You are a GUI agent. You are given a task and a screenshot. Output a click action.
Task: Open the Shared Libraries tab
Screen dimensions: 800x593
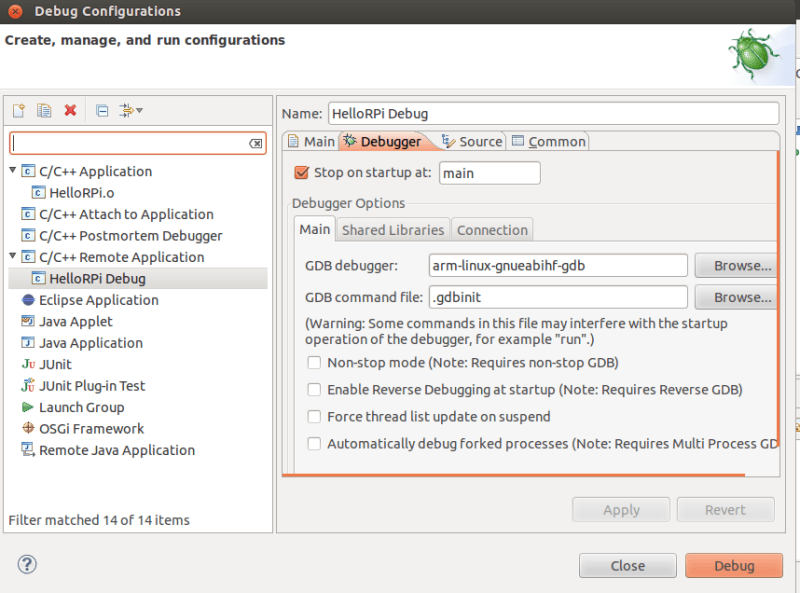coord(392,230)
